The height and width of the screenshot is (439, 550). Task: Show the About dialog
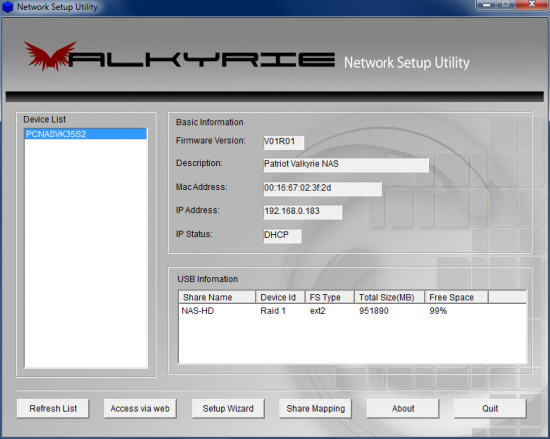403,408
